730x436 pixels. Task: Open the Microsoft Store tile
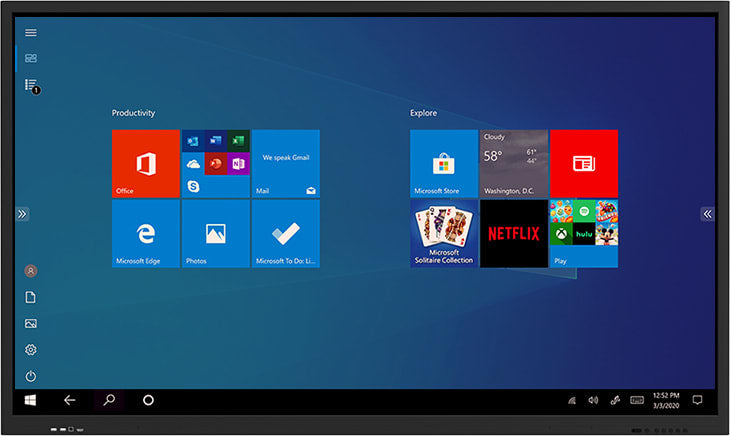click(444, 163)
